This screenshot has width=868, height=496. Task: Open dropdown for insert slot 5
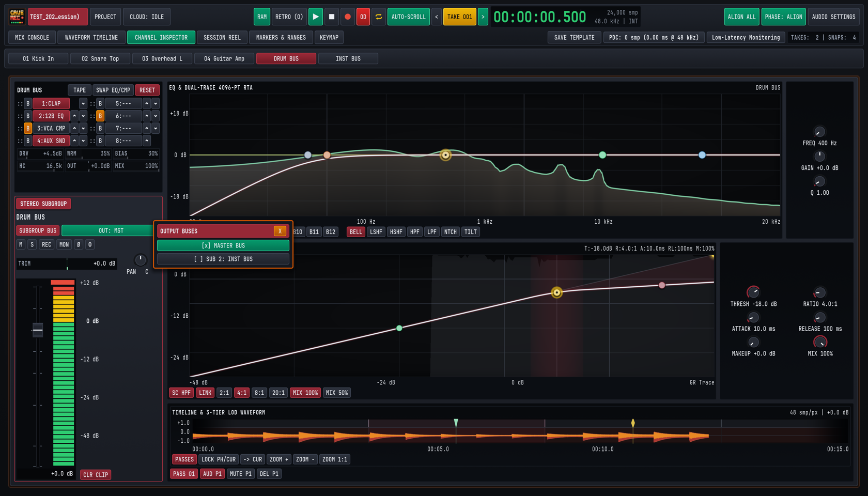156,103
